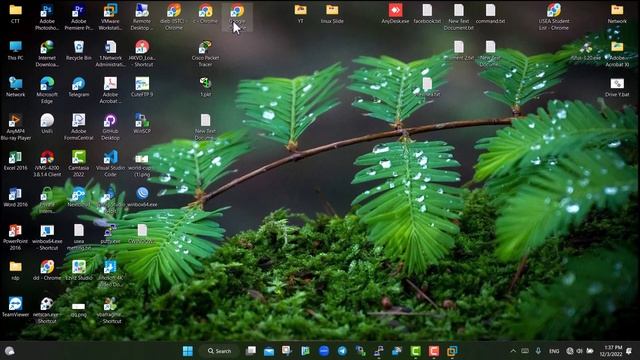
Task: Select iVMS-4200 Client shortcut
Action: [x=47, y=164]
